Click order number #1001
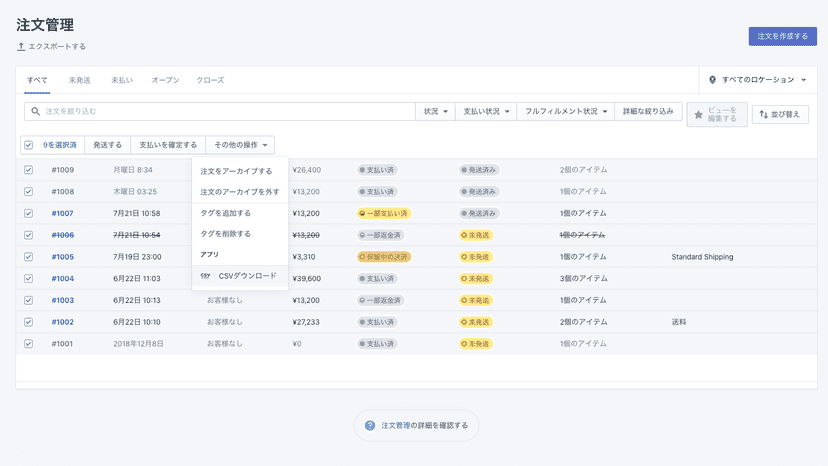 click(62, 343)
